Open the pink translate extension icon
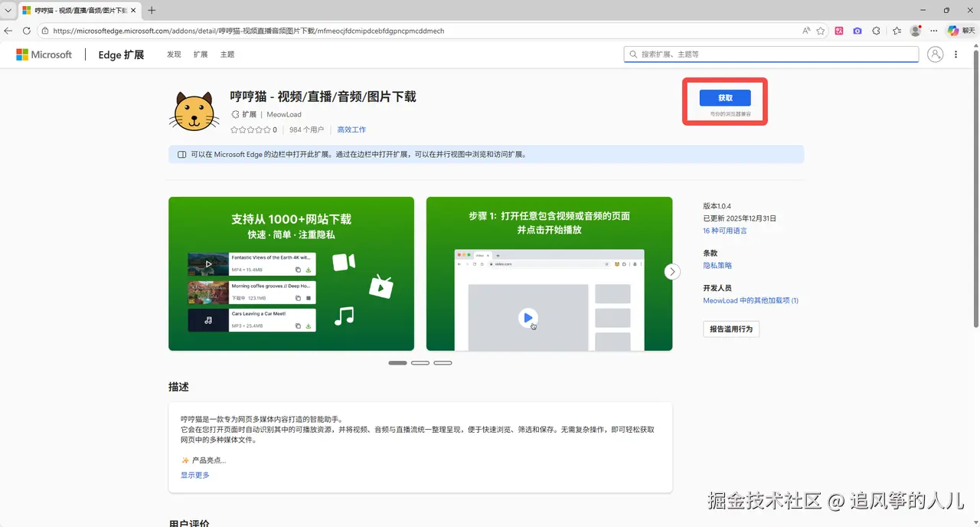The image size is (980, 527). pos(839,31)
